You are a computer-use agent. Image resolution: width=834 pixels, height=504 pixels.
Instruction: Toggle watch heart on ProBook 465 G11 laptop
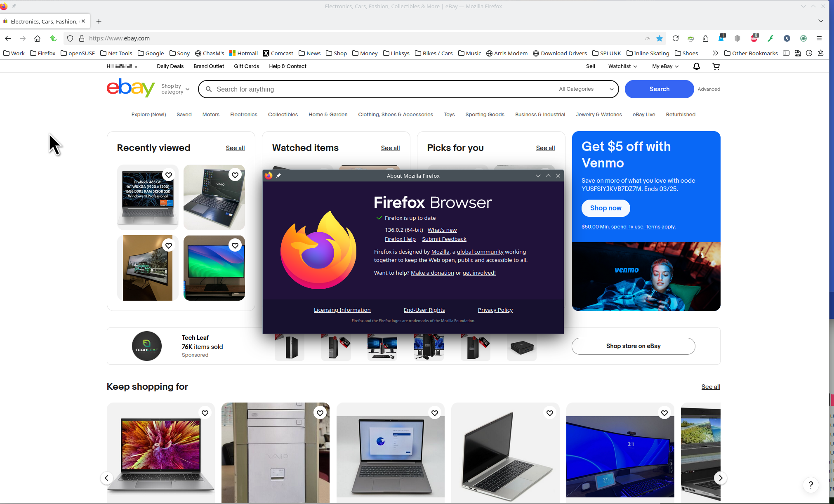click(x=168, y=175)
